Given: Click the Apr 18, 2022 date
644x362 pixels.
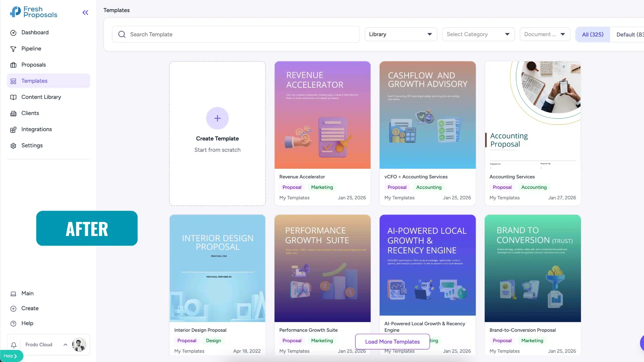Looking at the screenshot, I should click(247, 351).
